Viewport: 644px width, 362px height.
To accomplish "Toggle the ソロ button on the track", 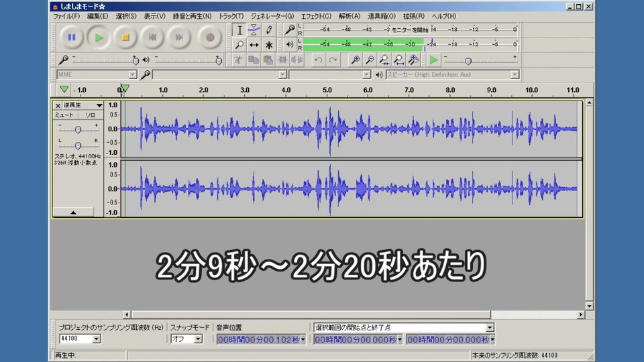I will (91, 115).
